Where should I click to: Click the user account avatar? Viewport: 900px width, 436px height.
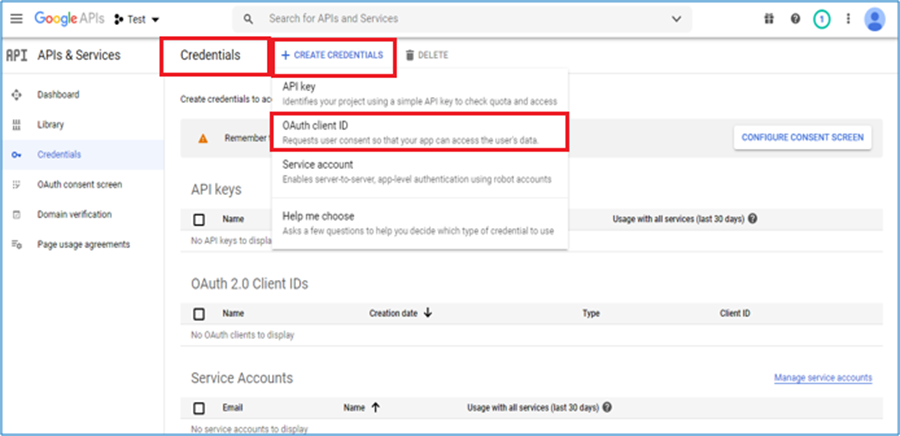coord(875,19)
